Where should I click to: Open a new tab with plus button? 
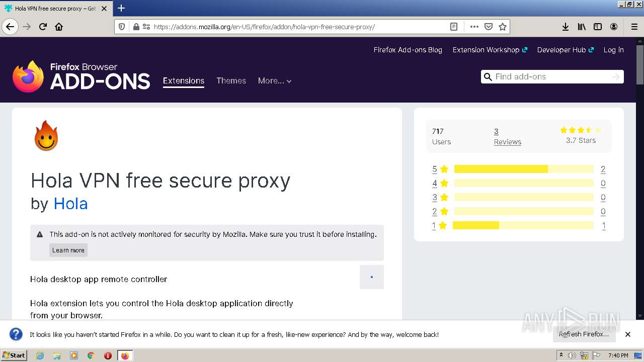point(121,8)
